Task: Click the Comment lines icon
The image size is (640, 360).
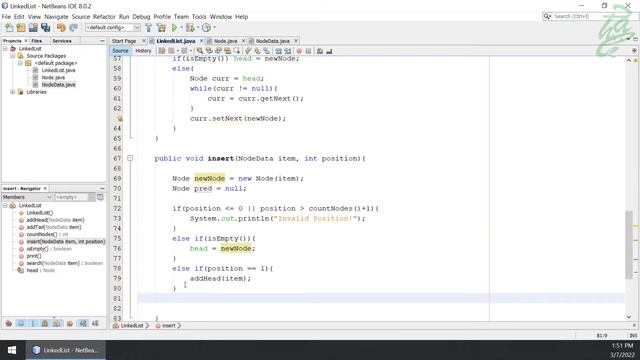Action: coord(320,51)
